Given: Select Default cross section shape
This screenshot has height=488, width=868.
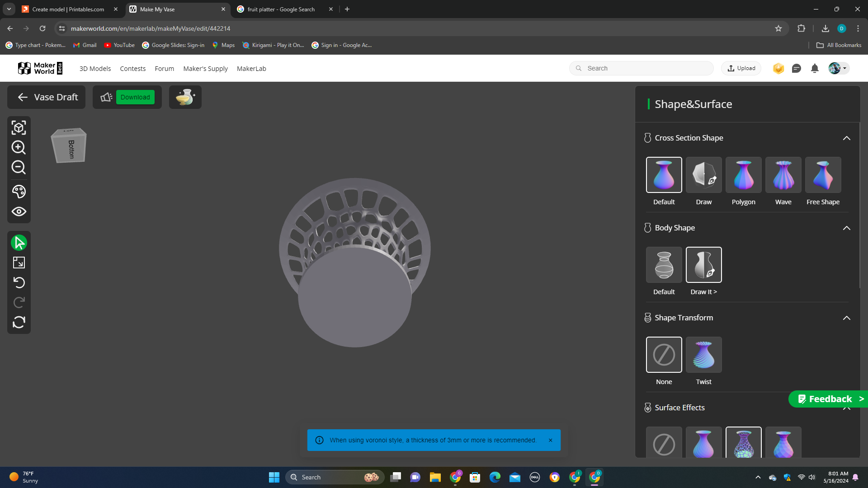Looking at the screenshot, I should coord(664,175).
